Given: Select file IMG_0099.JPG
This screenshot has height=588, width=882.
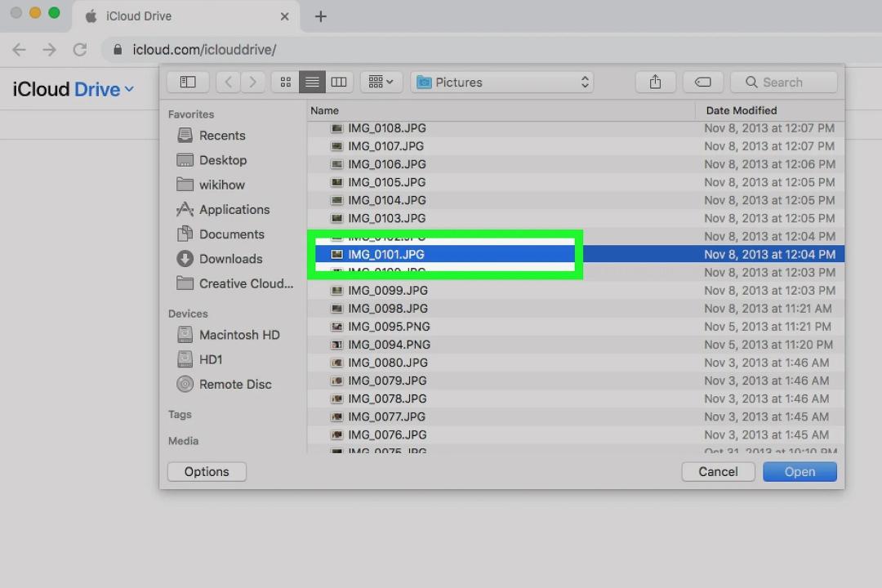Looking at the screenshot, I should [x=576, y=291].
